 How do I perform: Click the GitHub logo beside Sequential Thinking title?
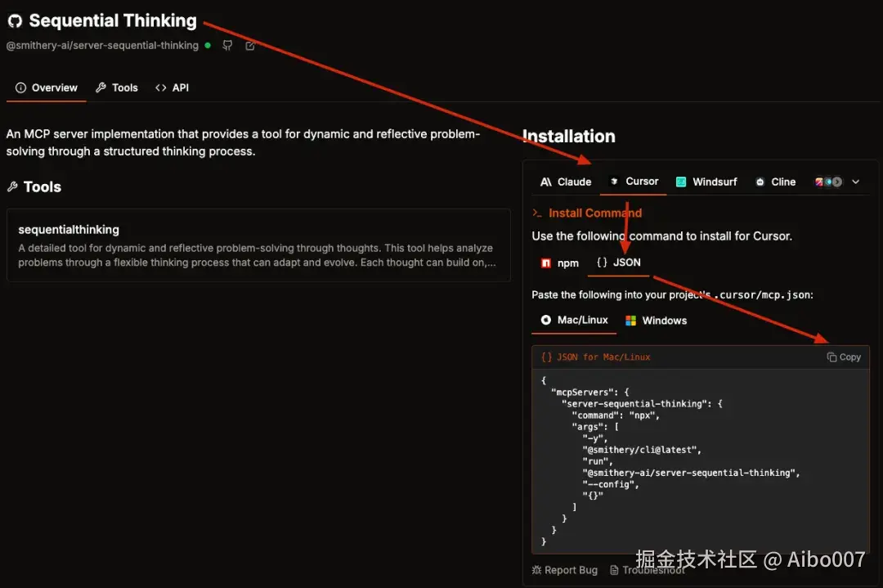pos(16,20)
